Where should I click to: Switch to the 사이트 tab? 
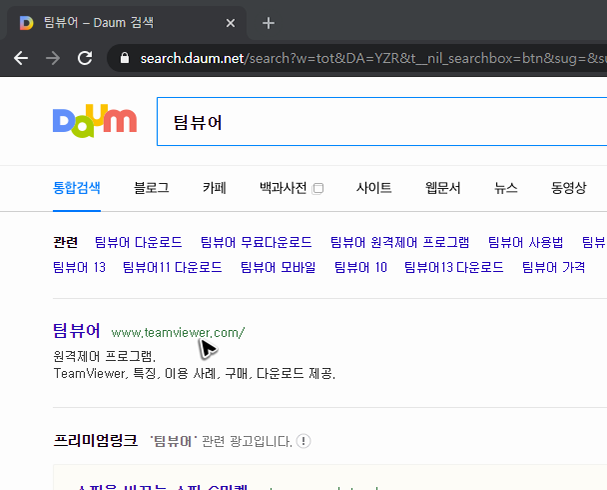[x=374, y=188]
